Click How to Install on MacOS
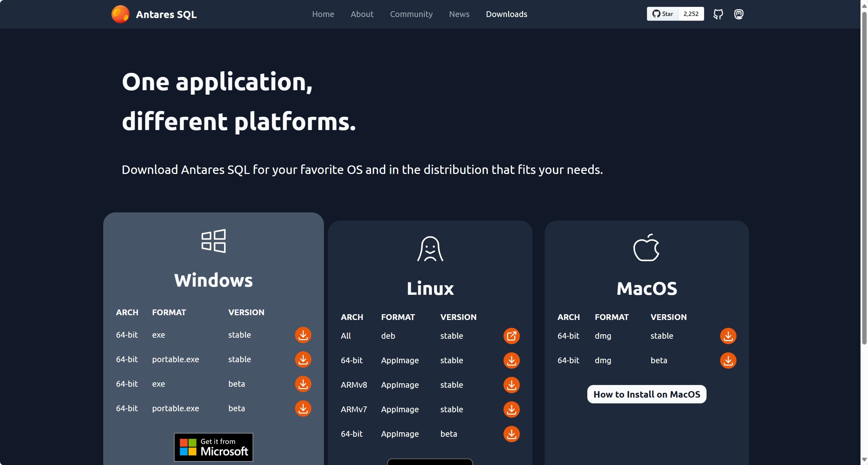868x465 pixels. click(646, 394)
